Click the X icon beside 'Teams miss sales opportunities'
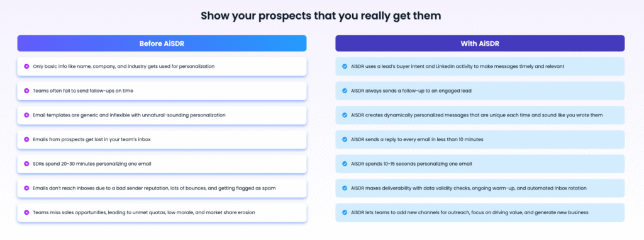Viewport: 644px width, 240px height. pos(26,212)
